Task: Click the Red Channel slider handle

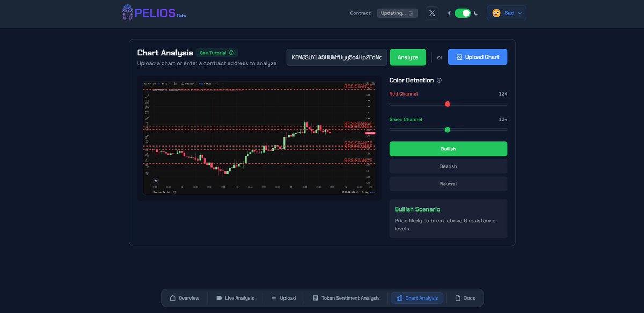Action: (x=448, y=104)
